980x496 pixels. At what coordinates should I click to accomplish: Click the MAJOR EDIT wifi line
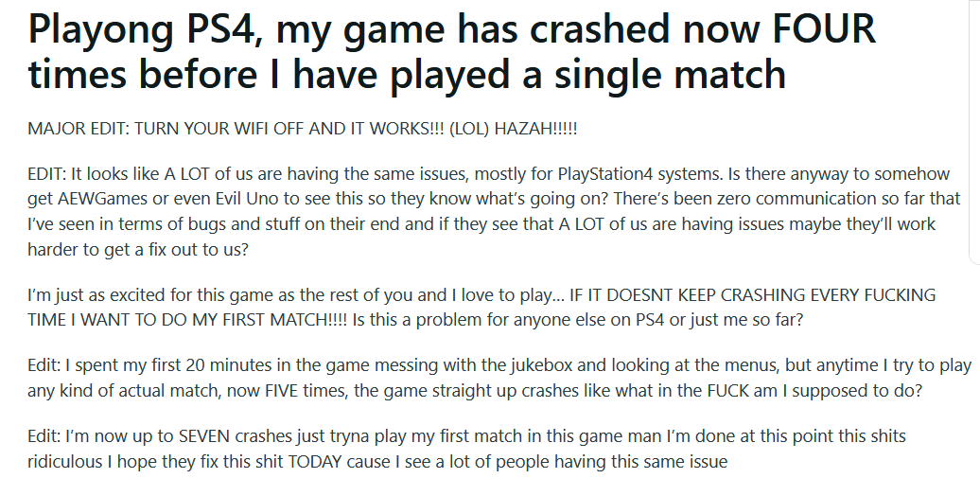coord(303,129)
